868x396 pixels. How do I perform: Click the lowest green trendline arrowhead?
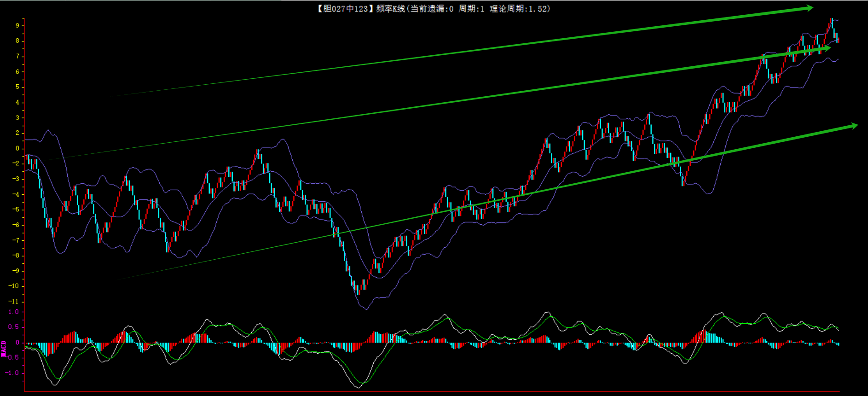tap(853, 126)
